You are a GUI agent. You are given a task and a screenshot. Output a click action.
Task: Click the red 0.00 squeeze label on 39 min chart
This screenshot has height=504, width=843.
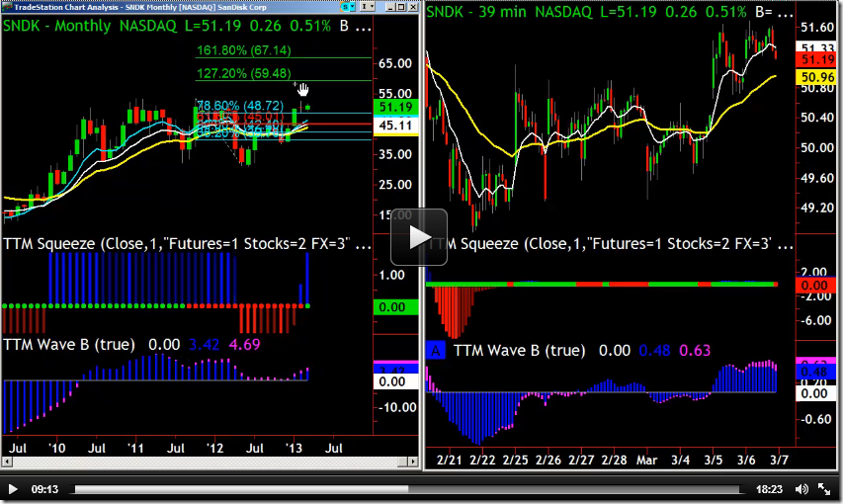(x=815, y=285)
